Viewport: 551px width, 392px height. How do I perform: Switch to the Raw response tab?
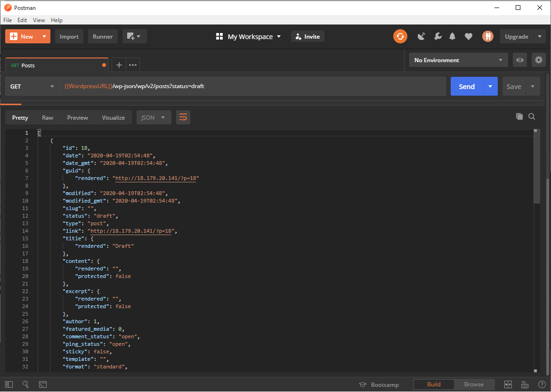tap(48, 118)
